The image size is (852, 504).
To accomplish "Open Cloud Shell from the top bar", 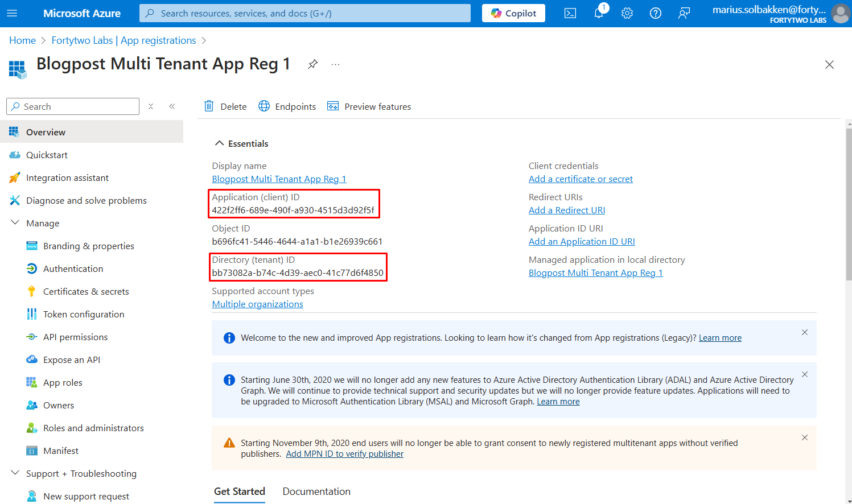I will tap(570, 13).
